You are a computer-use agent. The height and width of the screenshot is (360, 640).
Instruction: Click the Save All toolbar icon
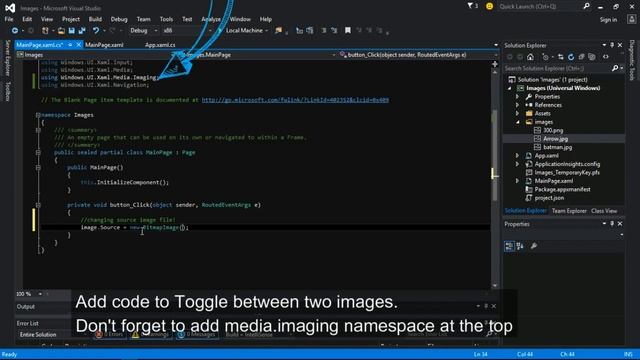[x=82, y=31]
